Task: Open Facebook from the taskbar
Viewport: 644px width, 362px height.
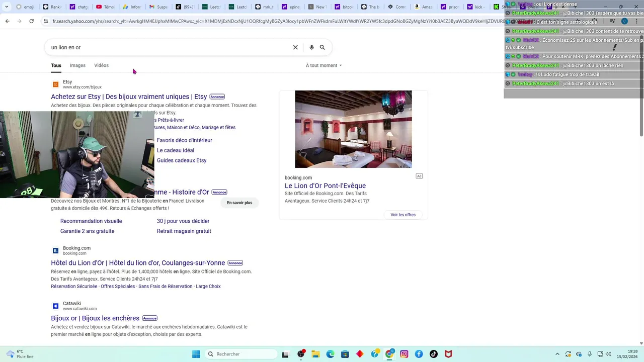Action: pos(419,354)
